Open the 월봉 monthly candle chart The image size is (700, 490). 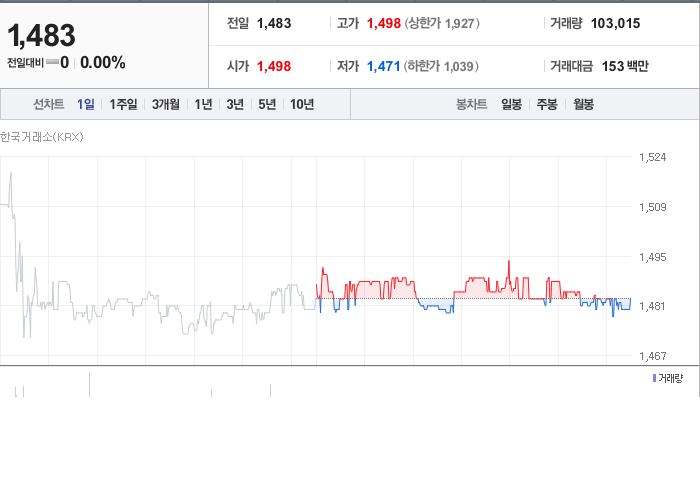pos(583,104)
